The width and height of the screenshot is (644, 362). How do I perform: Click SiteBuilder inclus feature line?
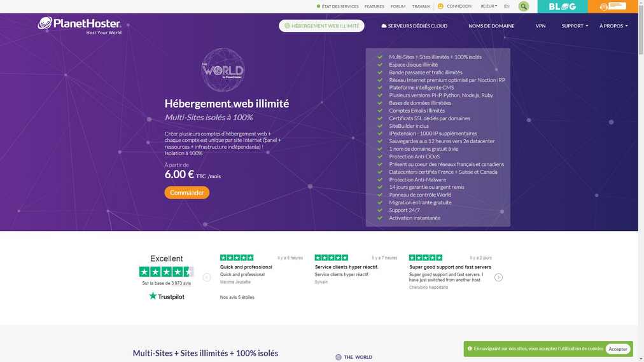(409, 126)
